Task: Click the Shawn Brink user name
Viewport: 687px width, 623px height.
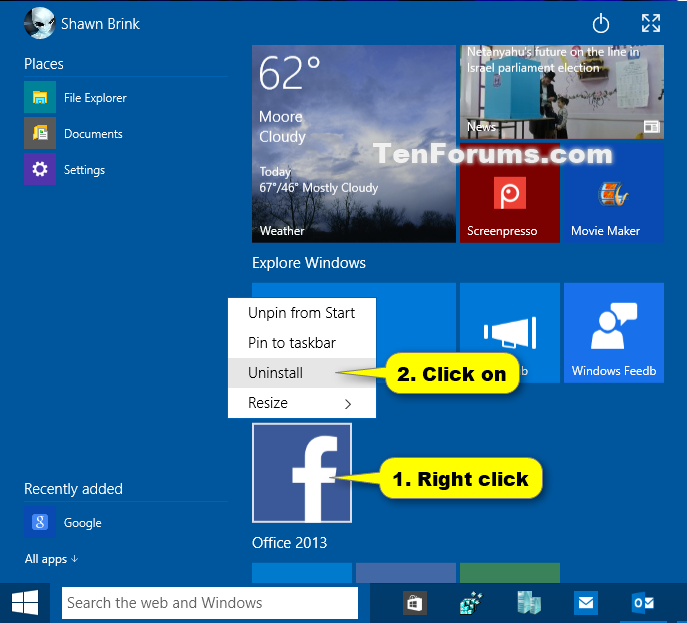Action: tap(100, 24)
